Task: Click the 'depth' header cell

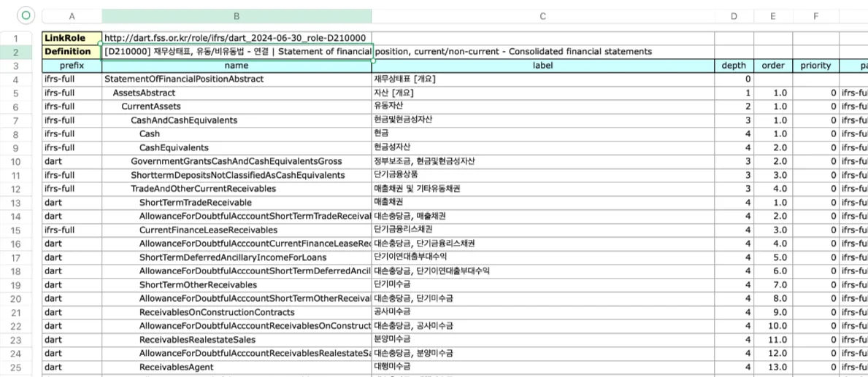Action: click(734, 66)
